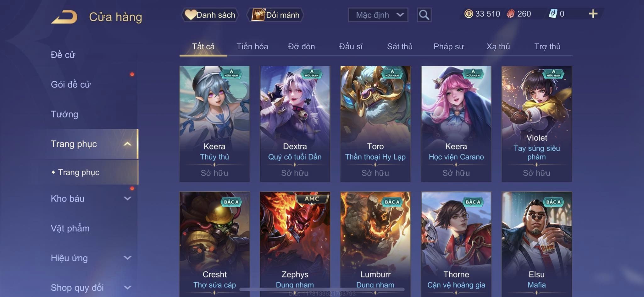Image resolution: width=644 pixels, height=297 pixels.
Task: Open the search magnifier icon
Action: click(424, 15)
